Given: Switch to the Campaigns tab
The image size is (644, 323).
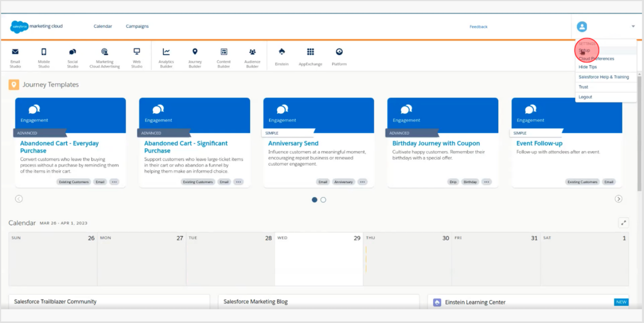Looking at the screenshot, I should (x=137, y=26).
